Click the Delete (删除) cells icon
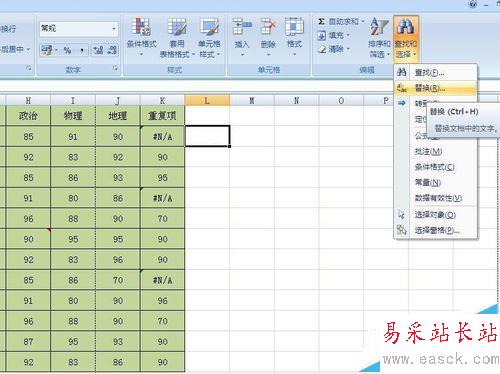 click(268, 27)
